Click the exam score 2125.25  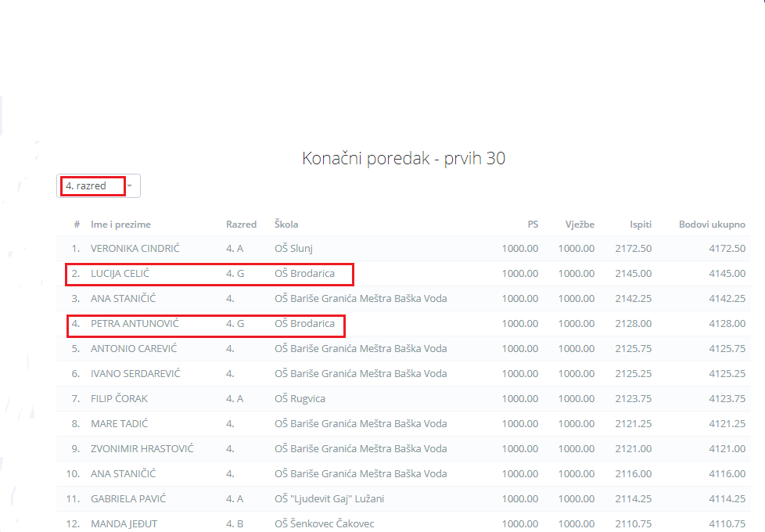[634, 374]
